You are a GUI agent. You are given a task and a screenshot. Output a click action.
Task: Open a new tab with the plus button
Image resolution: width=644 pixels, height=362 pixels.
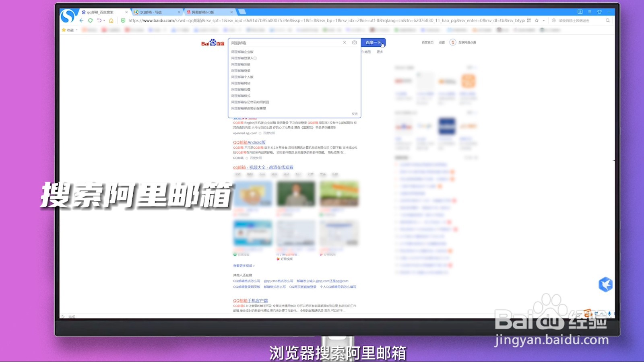pyautogui.click(x=242, y=12)
